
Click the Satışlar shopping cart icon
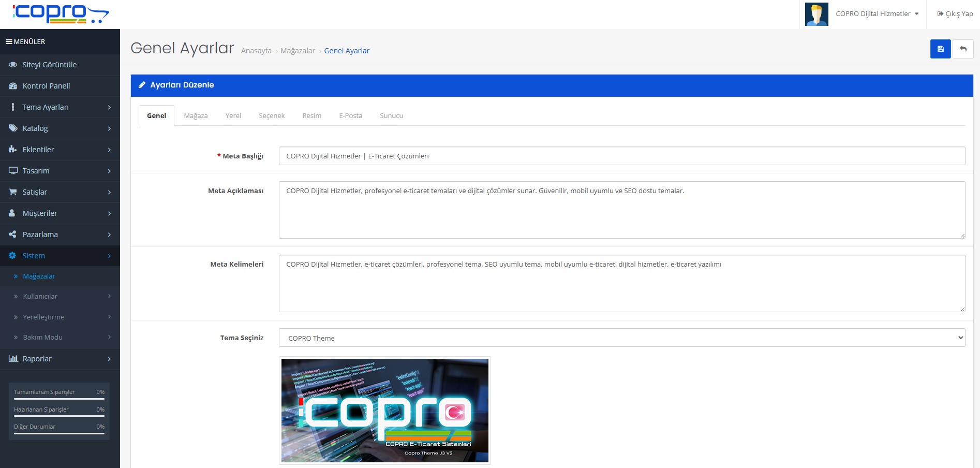click(x=13, y=192)
